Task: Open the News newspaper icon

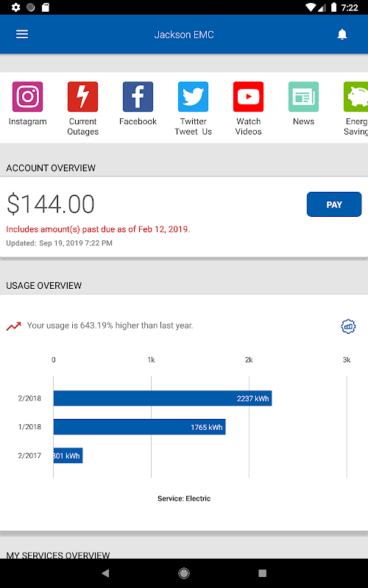Action: pyautogui.click(x=303, y=97)
